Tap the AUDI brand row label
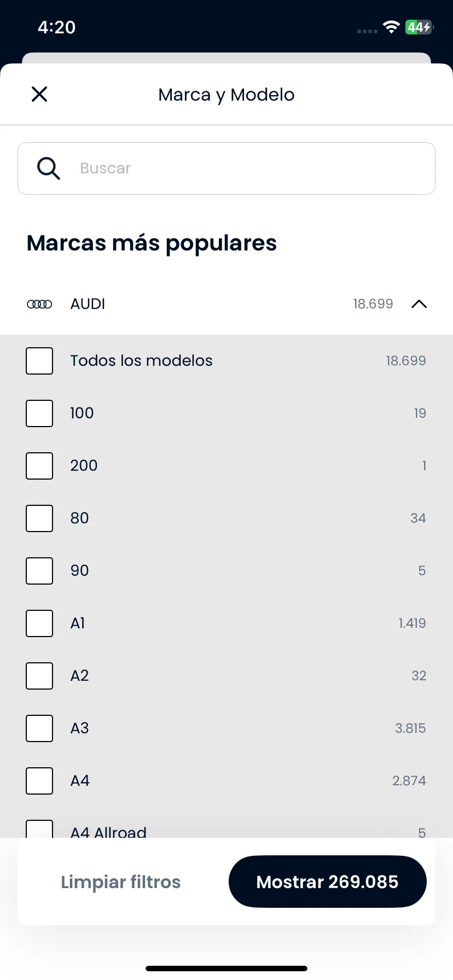 (x=88, y=304)
